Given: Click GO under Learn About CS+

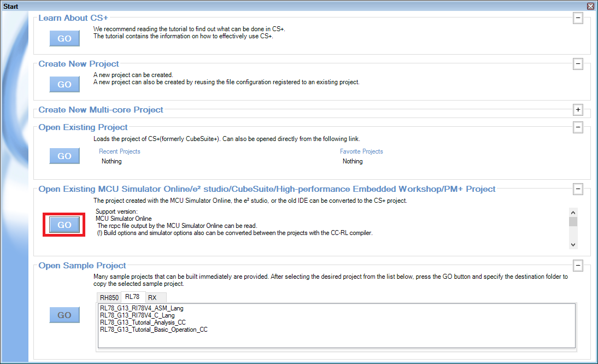Looking at the screenshot, I should (x=64, y=38).
